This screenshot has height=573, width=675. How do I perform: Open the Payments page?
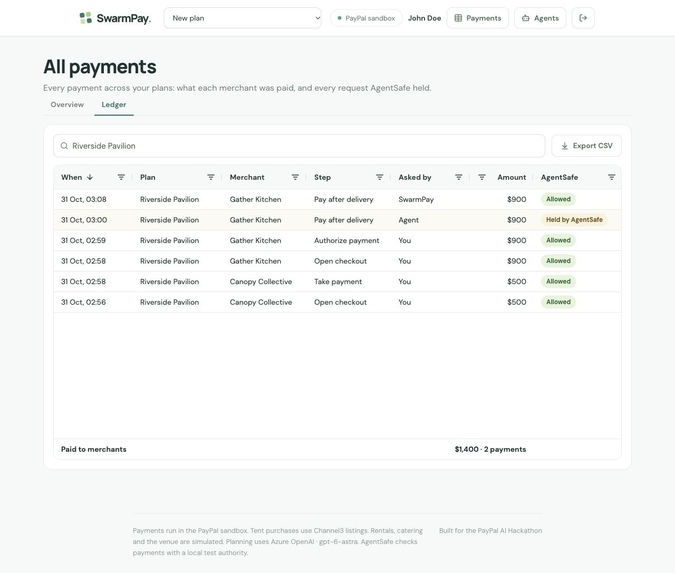point(477,18)
